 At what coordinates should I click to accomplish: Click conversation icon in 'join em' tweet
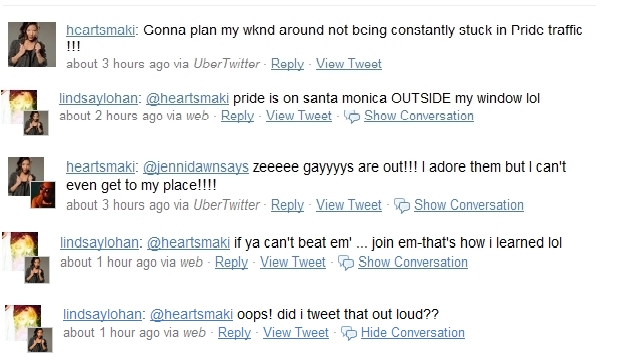pos(346,263)
